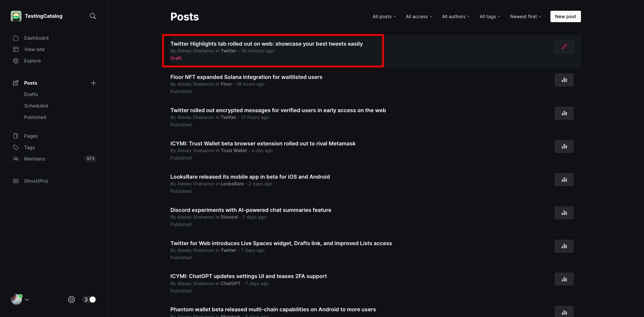View analytics for LooksRare post
Viewport: 644px width, 317px height.
pyautogui.click(x=564, y=180)
